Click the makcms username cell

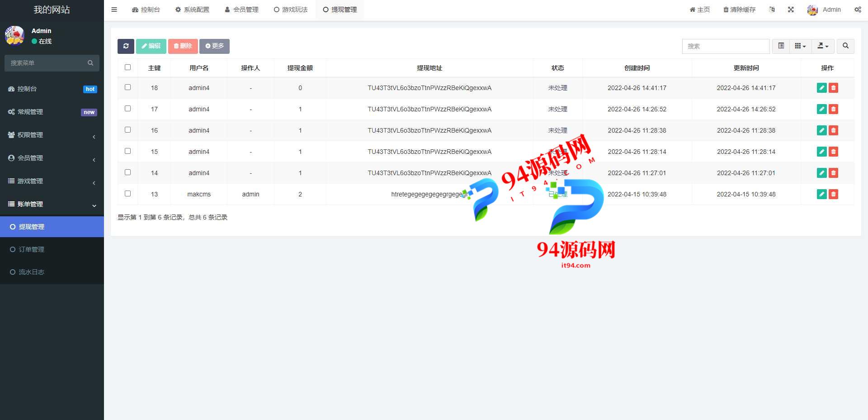click(199, 194)
